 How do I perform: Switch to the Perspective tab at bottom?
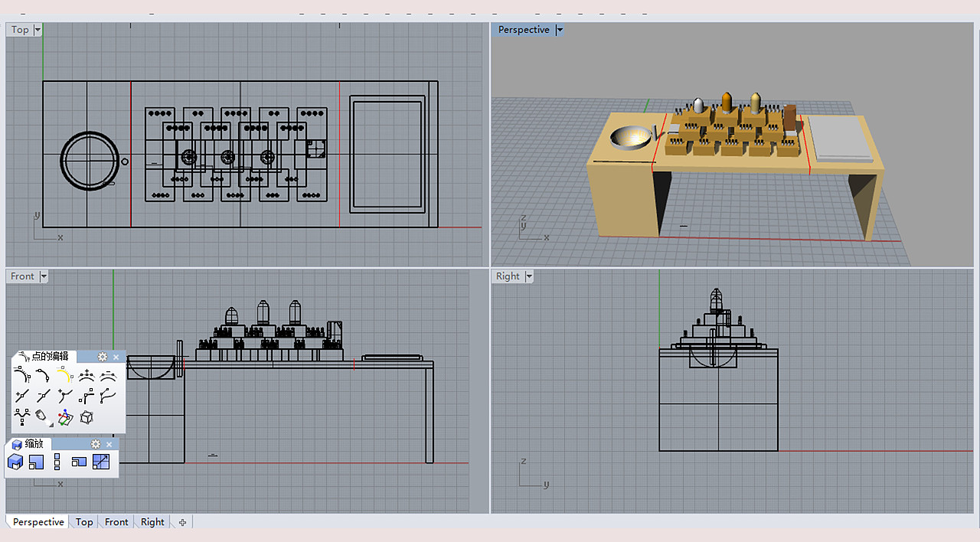[x=38, y=522]
